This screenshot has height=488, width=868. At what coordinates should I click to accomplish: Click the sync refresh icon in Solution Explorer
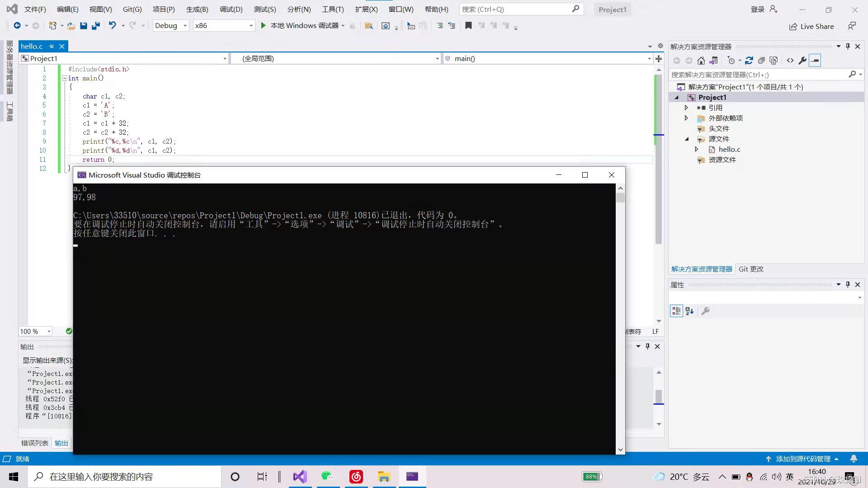click(749, 61)
